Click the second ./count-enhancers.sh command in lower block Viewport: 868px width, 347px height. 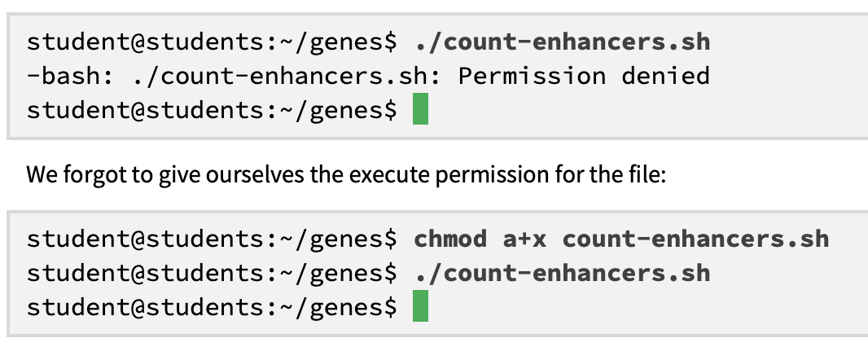pyautogui.click(x=562, y=273)
